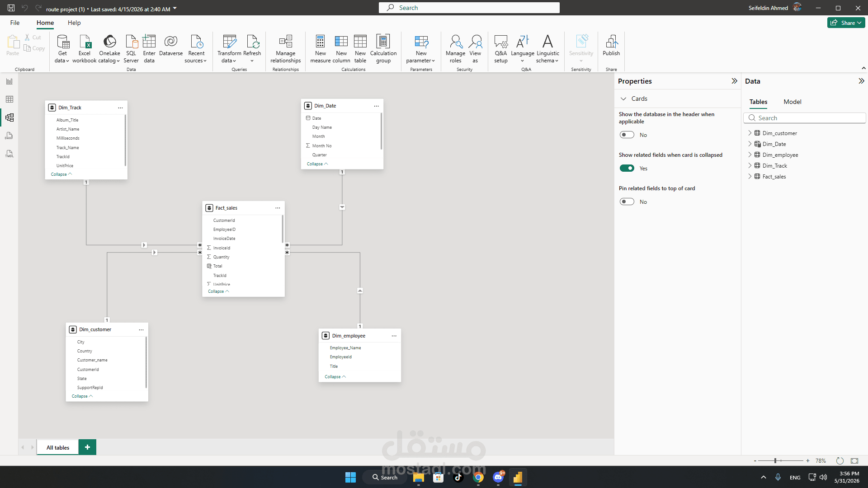Expand Dim_customer in the Data pane
868x488 pixels.
pos(750,133)
